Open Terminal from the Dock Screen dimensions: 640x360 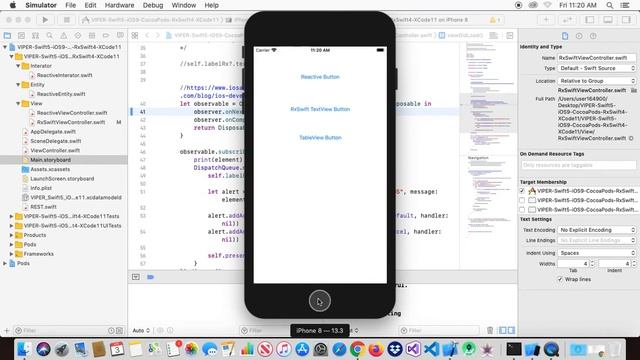point(513,349)
